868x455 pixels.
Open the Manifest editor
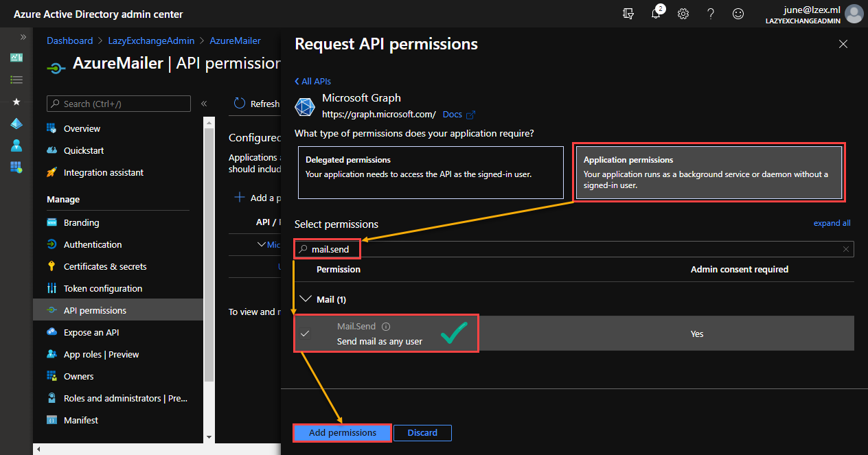tap(118, 420)
